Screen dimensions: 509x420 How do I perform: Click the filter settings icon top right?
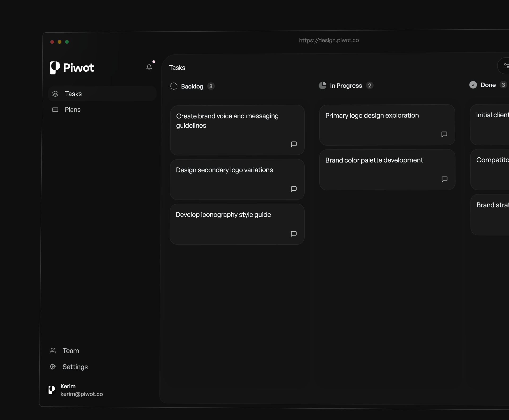pyautogui.click(x=506, y=66)
